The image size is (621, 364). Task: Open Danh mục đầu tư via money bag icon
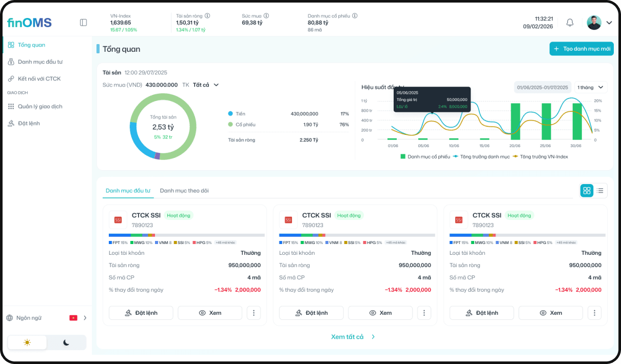(10, 62)
